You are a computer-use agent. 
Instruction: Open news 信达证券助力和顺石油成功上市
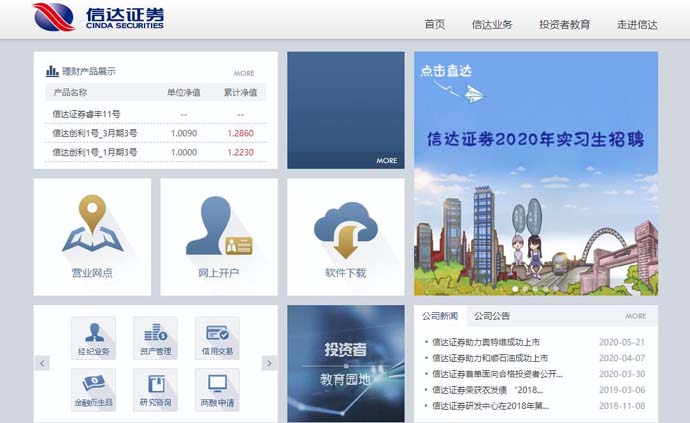490,358
